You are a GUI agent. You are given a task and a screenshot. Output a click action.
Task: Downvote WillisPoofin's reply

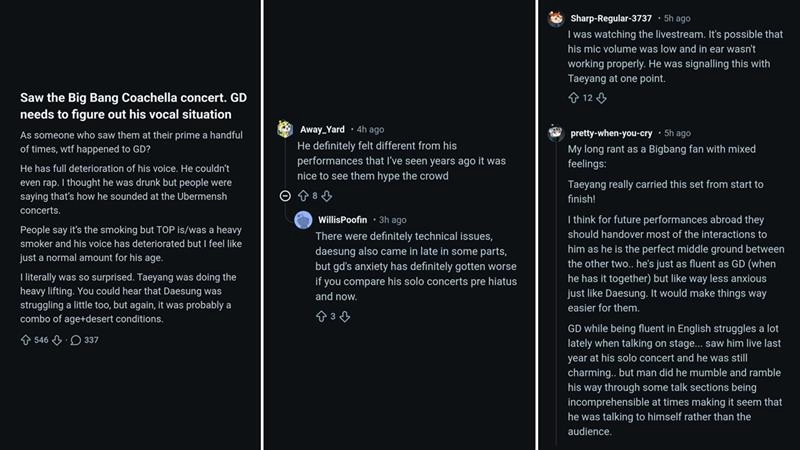coord(344,316)
